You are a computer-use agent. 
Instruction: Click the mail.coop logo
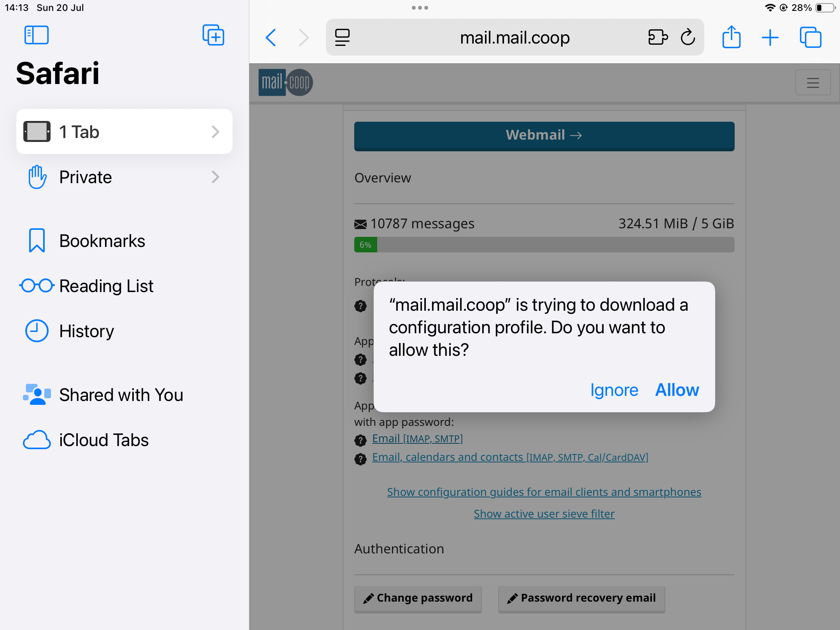pos(286,82)
